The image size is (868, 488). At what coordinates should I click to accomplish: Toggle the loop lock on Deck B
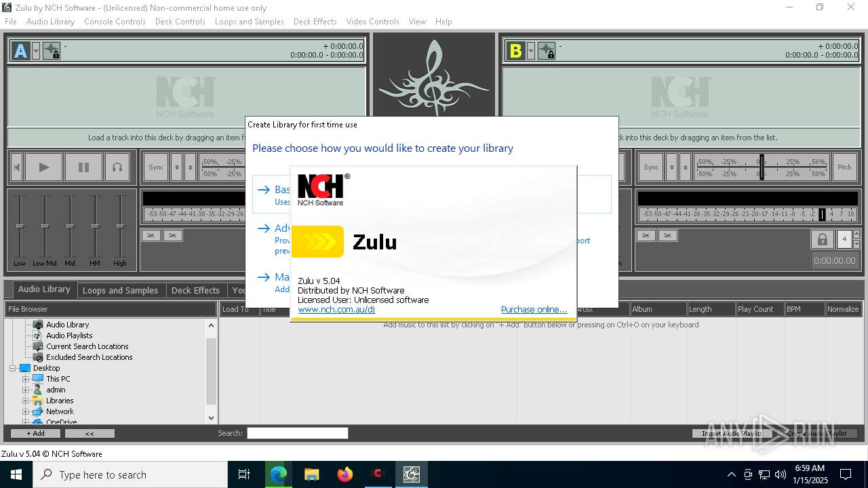click(x=822, y=239)
